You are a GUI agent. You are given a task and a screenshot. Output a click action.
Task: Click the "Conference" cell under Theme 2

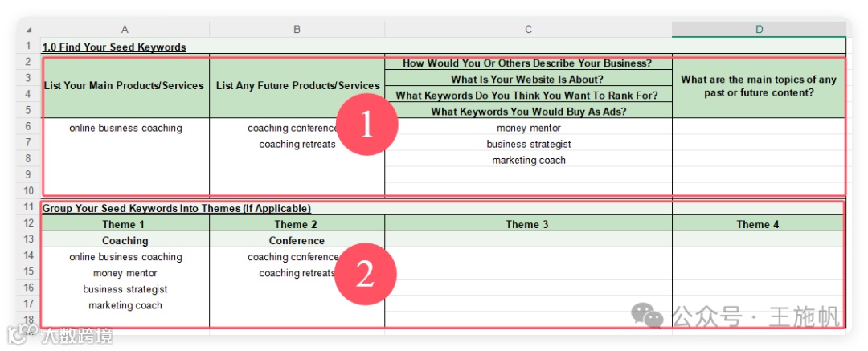click(297, 241)
